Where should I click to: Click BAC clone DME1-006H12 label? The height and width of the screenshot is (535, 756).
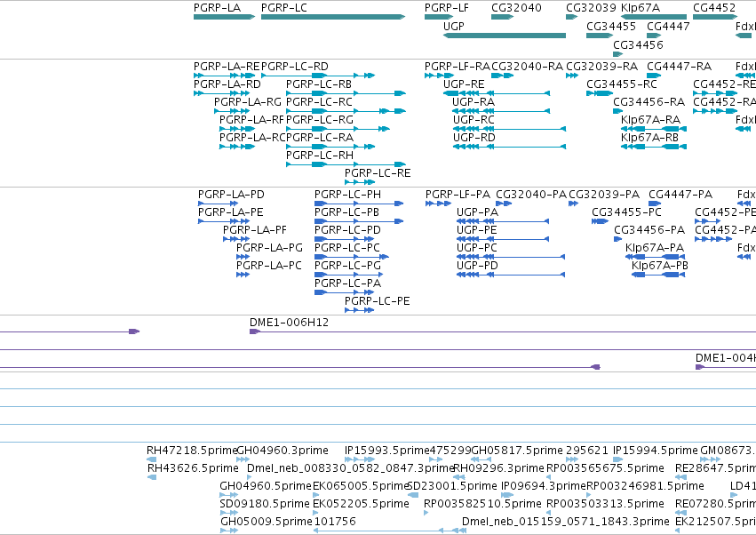(289, 323)
